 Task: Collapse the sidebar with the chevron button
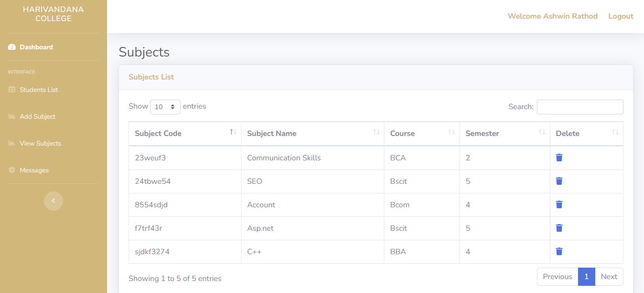click(x=53, y=201)
